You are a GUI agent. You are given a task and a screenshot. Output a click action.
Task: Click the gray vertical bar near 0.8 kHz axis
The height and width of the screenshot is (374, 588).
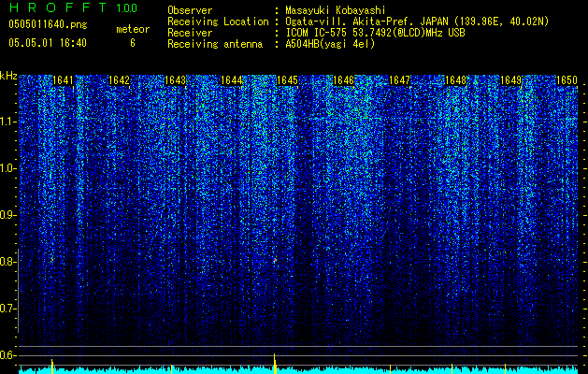point(18,291)
